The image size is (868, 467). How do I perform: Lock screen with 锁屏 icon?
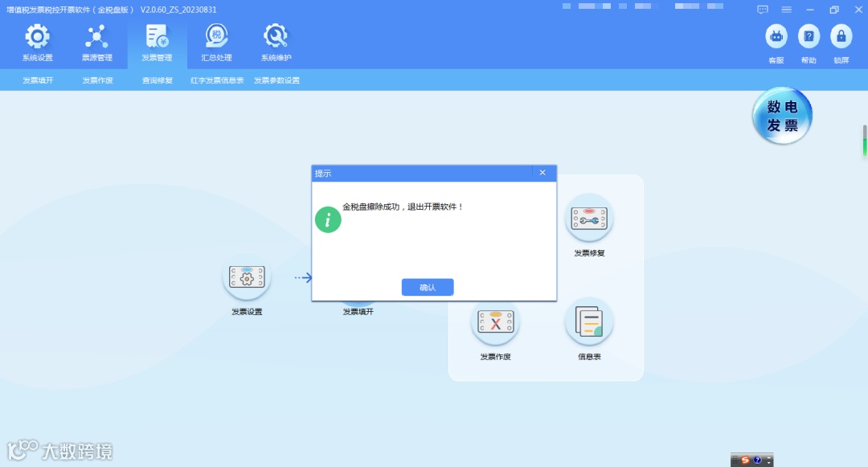coord(841,36)
